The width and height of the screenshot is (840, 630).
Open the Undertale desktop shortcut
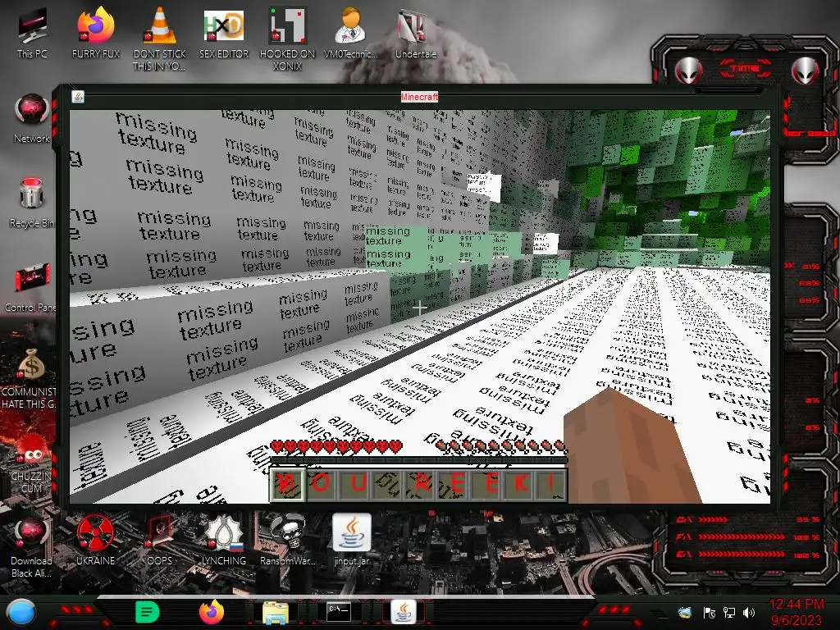pos(415,32)
